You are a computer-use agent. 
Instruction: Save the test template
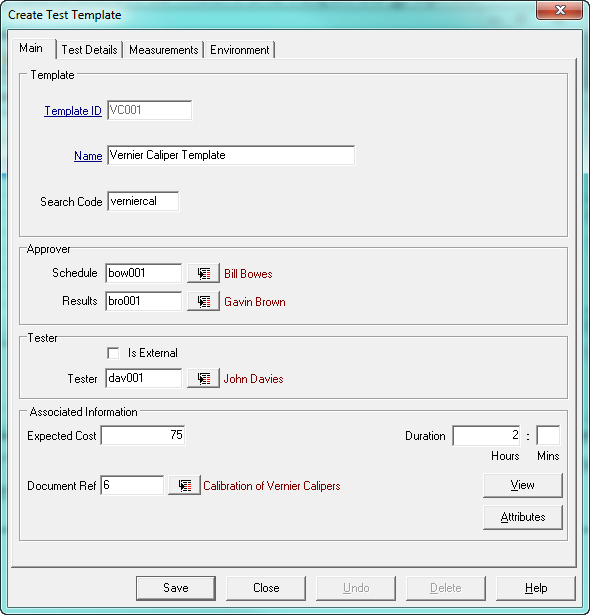(176, 588)
